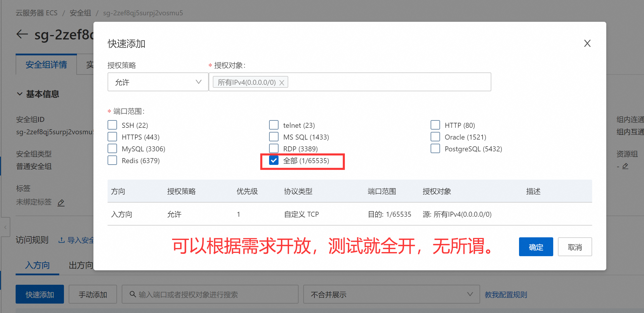
Task: Open the 安全组 breadcrumb link
Action: [x=80, y=13]
